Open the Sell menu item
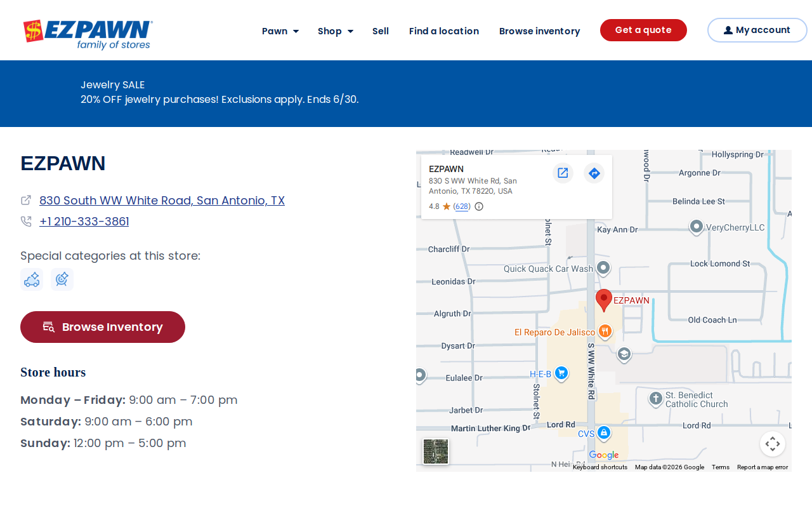Image resolution: width=812 pixels, height=508 pixels. click(x=381, y=31)
